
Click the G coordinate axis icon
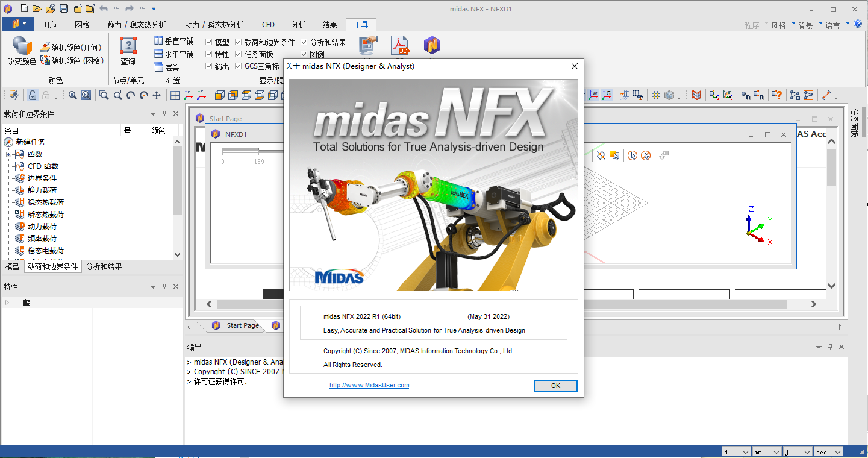(x=607, y=95)
